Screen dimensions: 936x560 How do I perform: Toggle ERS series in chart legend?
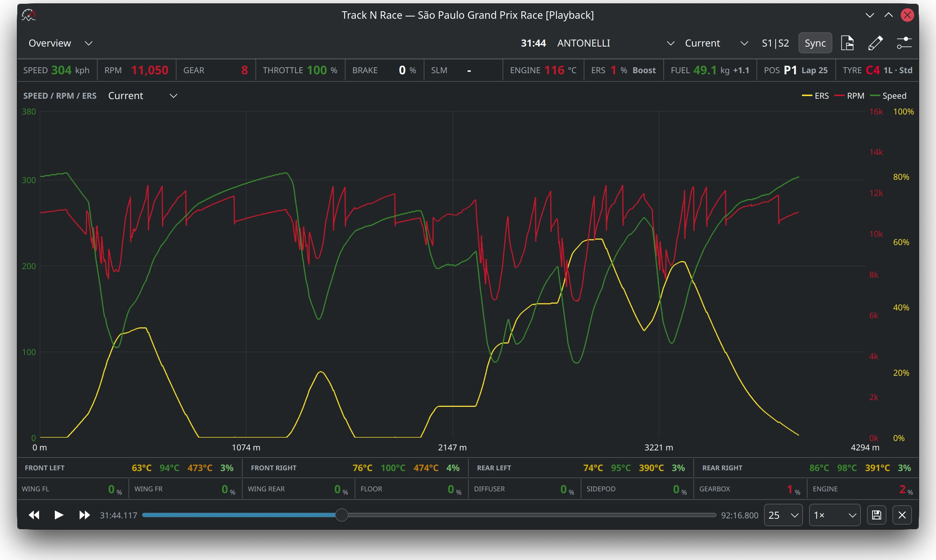click(x=815, y=96)
